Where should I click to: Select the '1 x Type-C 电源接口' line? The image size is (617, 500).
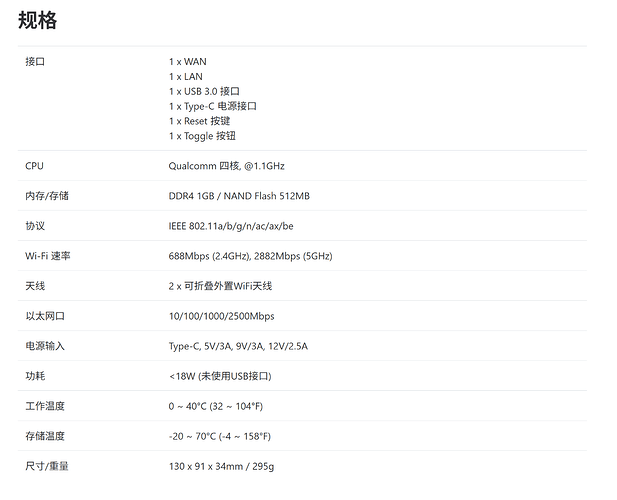pos(212,106)
